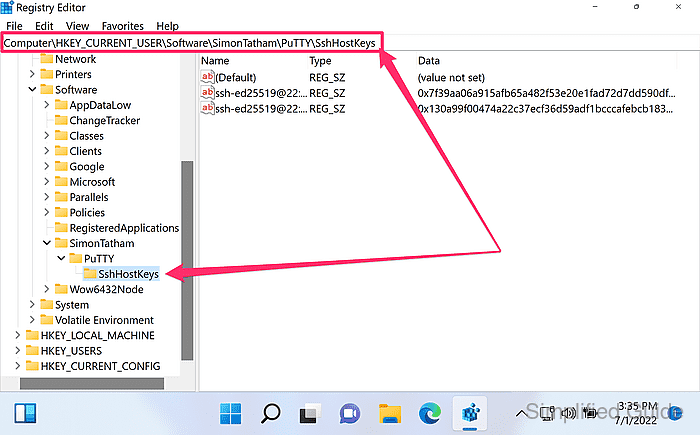Collapse the Software key

[32, 89]
